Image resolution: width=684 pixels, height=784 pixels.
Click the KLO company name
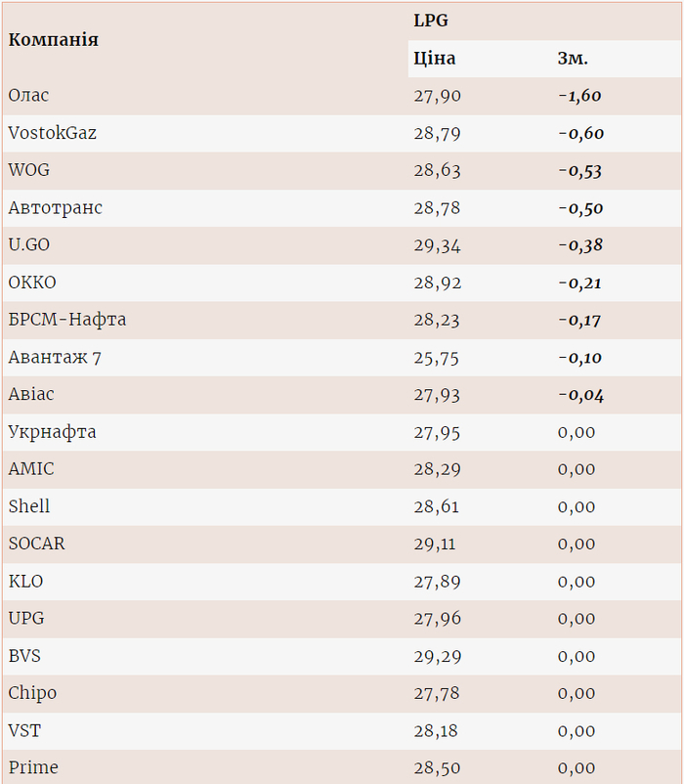pos(25,582)
